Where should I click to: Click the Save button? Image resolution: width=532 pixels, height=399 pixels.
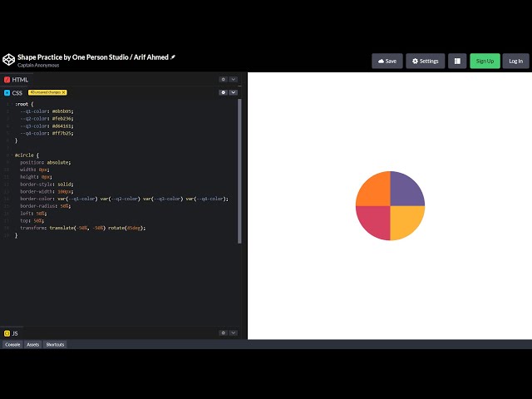click(x=387, y=61)
